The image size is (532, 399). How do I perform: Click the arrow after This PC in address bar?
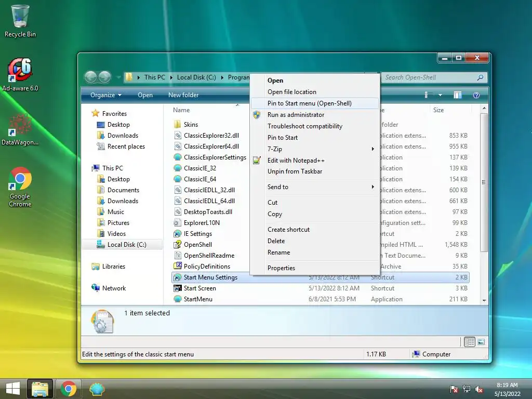pos(171,77)
